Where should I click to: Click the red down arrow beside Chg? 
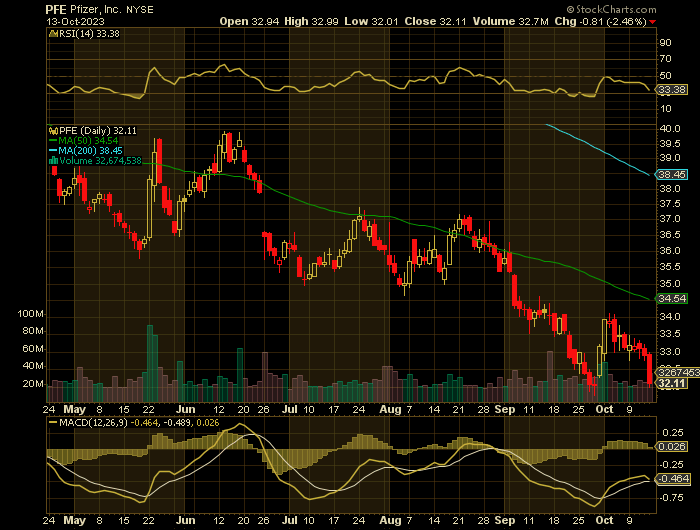pos(653,22)
